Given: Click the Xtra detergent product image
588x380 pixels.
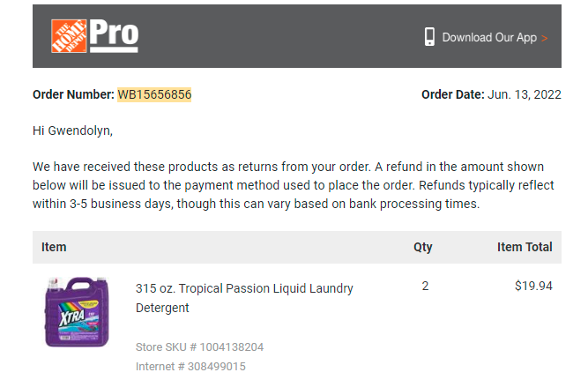Looking at the screenshot, I should point(77,312).
